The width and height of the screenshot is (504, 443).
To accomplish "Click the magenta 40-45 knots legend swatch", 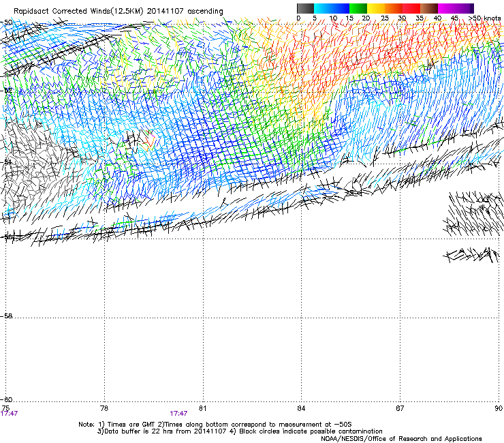I will point(447,8).
